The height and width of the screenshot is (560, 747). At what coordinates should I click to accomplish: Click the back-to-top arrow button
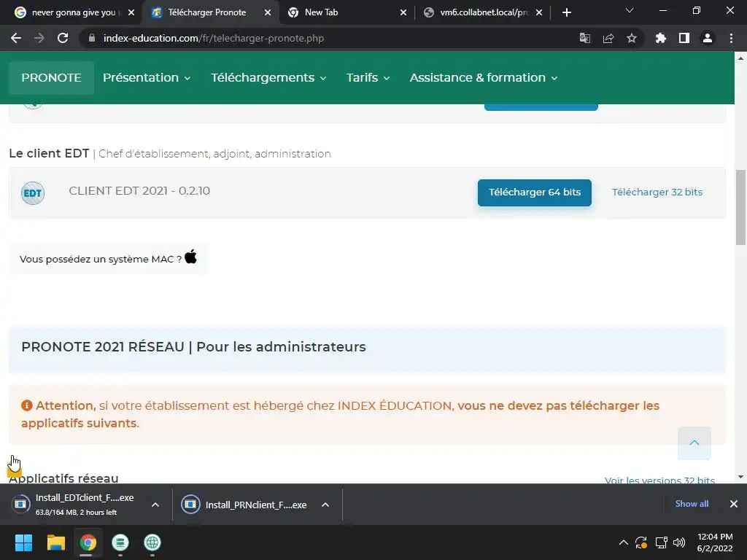(694, 443)
